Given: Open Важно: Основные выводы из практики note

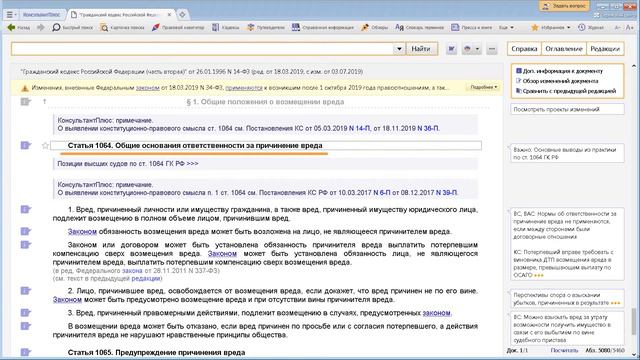Looking at the screenshot, I should [x=567, y=153].
